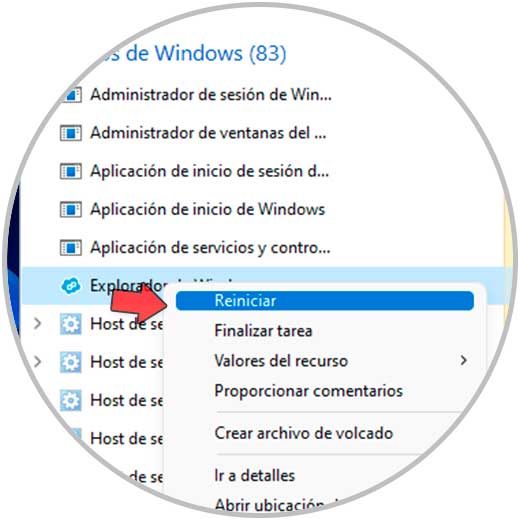Click the Administrador de ventanas process icon

pyautogui.click(x=71, y=133)
